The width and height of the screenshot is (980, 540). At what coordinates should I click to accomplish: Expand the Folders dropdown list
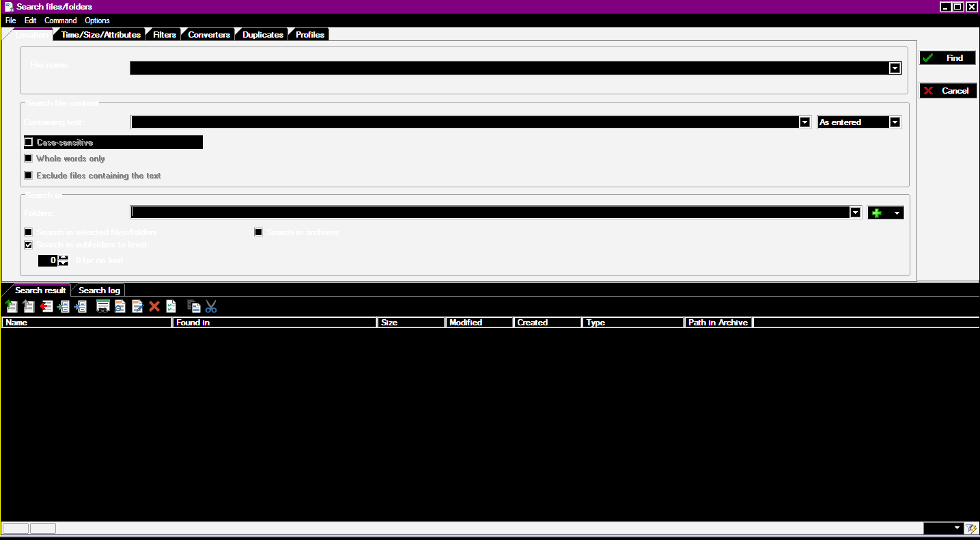pos(855,213)
